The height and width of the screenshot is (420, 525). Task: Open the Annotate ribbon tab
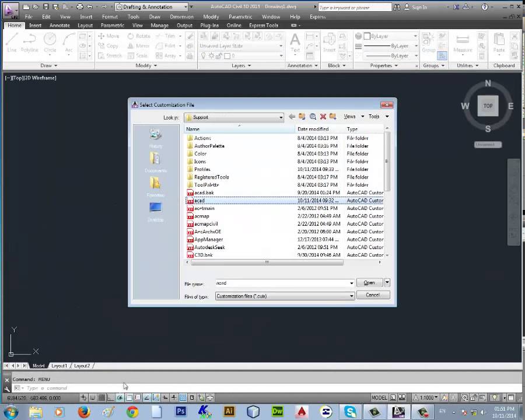click(x=60, y=25)
